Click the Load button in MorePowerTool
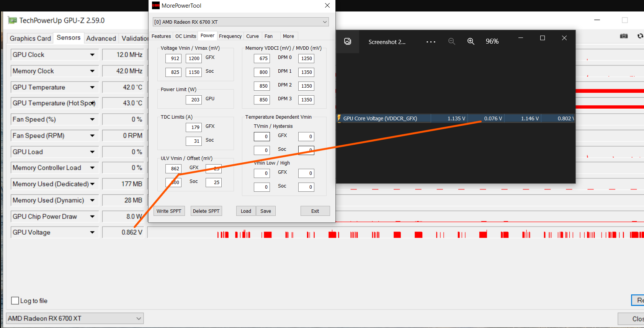 246,211
